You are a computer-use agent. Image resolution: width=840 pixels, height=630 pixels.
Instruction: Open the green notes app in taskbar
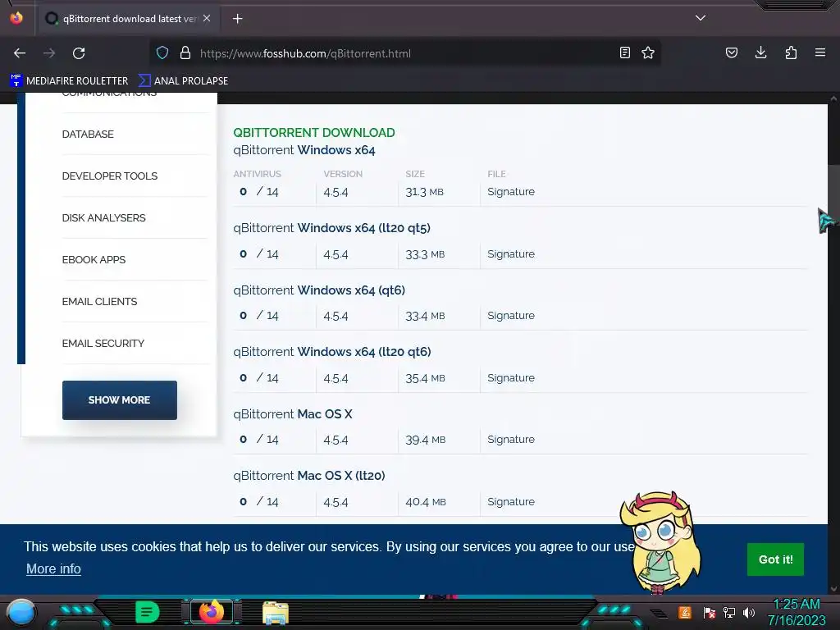pyautogui.click(x=148, y=612)
